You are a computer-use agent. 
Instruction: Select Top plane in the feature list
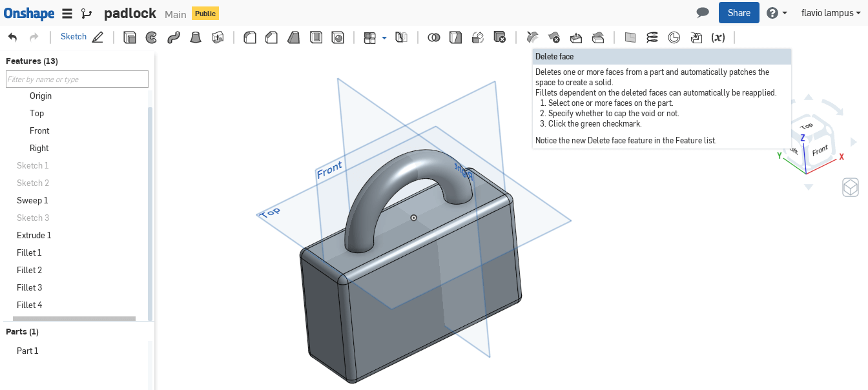37,113
